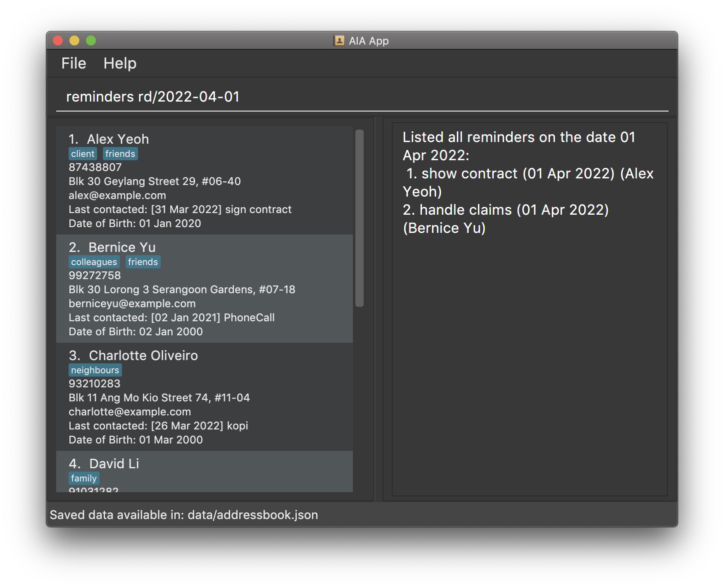Click phone number 93210283
This screenshot has width=724, height=588.
tap(95, 384)
